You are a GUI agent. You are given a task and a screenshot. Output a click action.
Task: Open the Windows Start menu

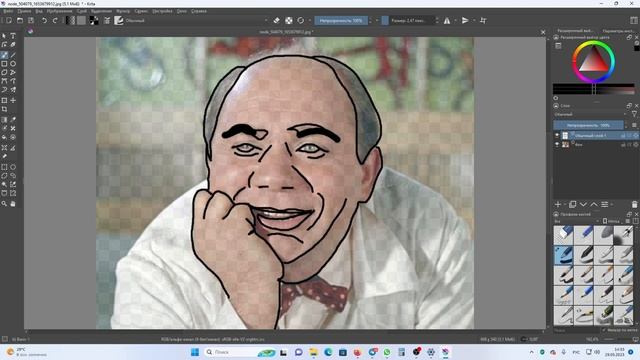click(x=195, y=352)
